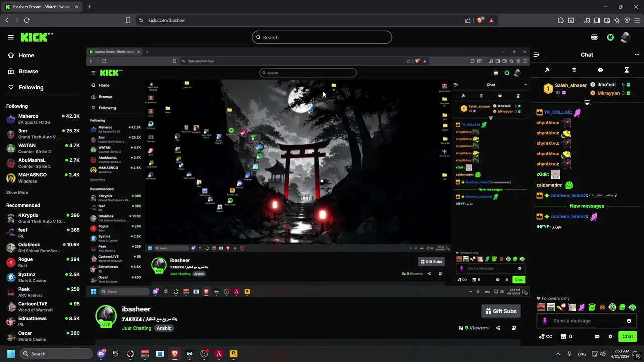Viewport: 644px width, 362px height.
Task: Open the emoji picker in message box
Action: click(x=629, y=321)
